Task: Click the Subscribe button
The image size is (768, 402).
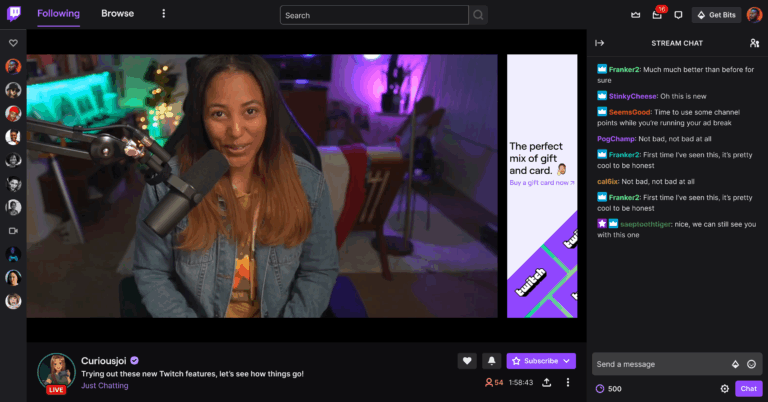Action: coord(535,361)
